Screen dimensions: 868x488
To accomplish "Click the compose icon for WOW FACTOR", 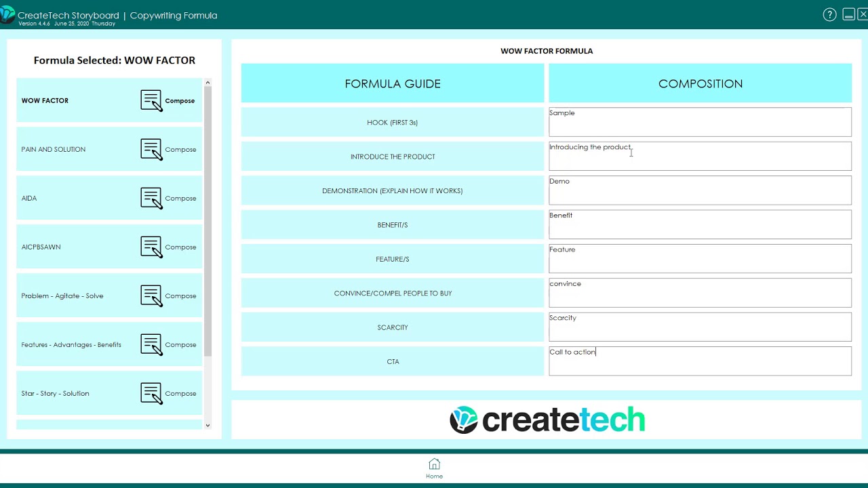I will pos(151,100).
